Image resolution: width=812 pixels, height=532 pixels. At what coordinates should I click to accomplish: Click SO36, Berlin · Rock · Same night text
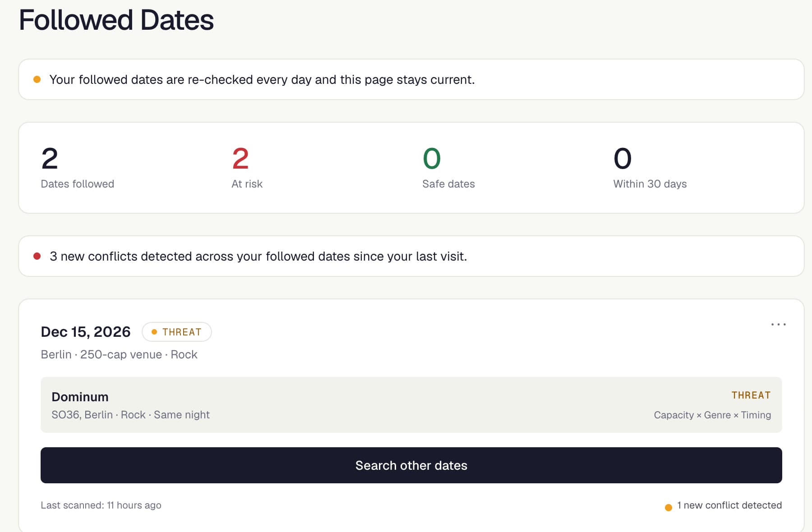pos(130,415)
